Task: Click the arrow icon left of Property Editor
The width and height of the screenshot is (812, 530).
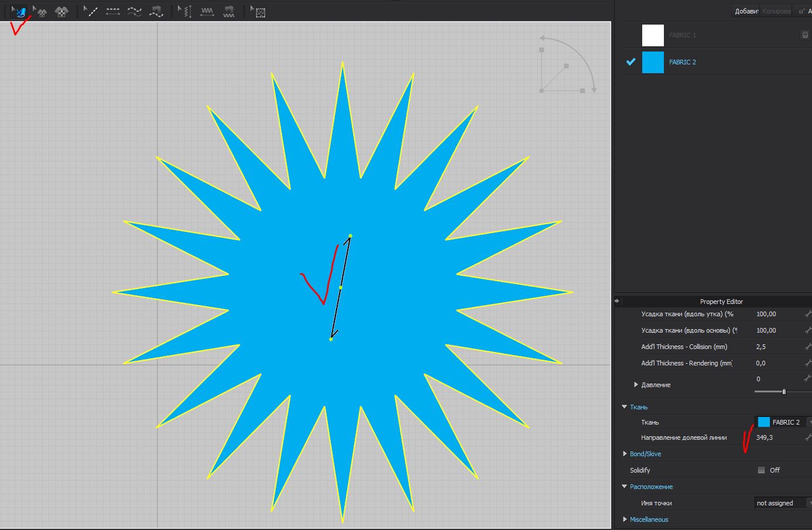Action: (x=617, y=301)
